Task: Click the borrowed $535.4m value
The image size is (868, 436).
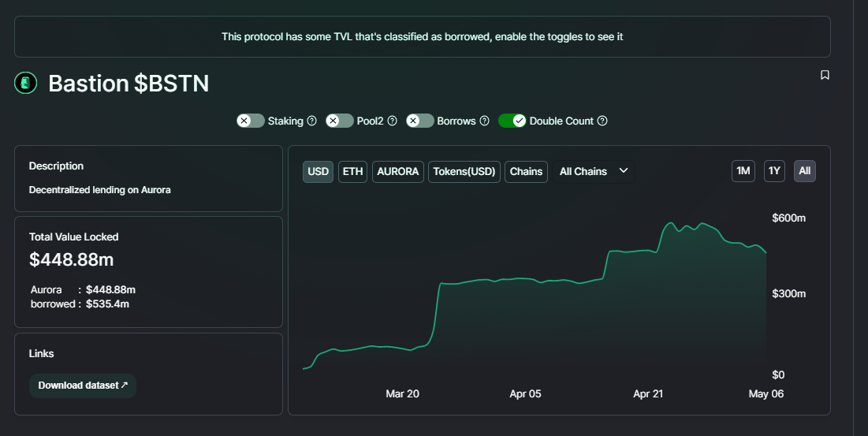Action: click(x=107, y=304)
